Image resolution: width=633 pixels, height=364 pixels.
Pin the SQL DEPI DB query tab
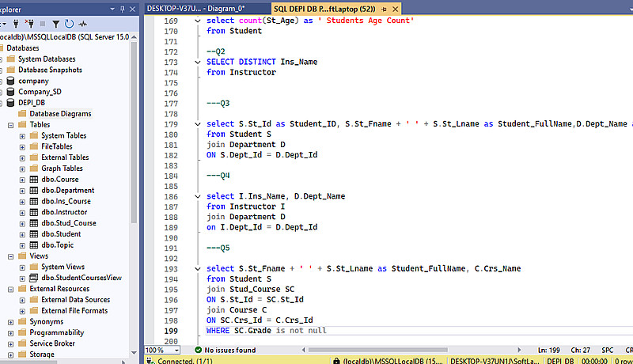384,9
